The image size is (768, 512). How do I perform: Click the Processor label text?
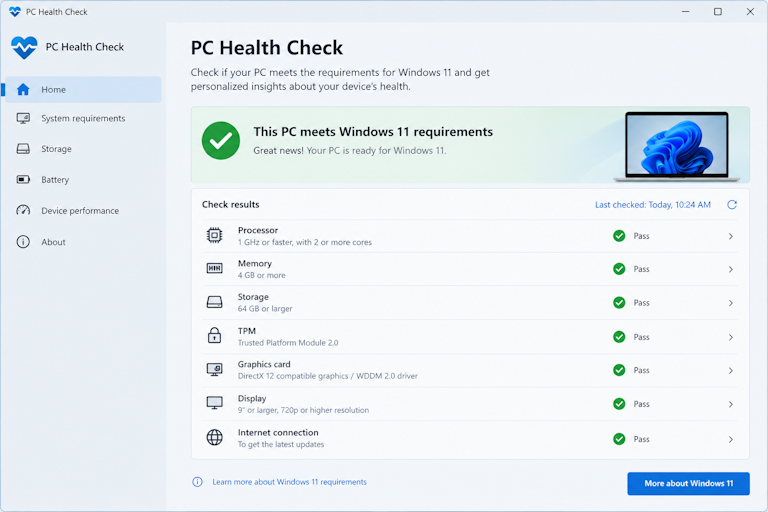click(x=258, y=230)
